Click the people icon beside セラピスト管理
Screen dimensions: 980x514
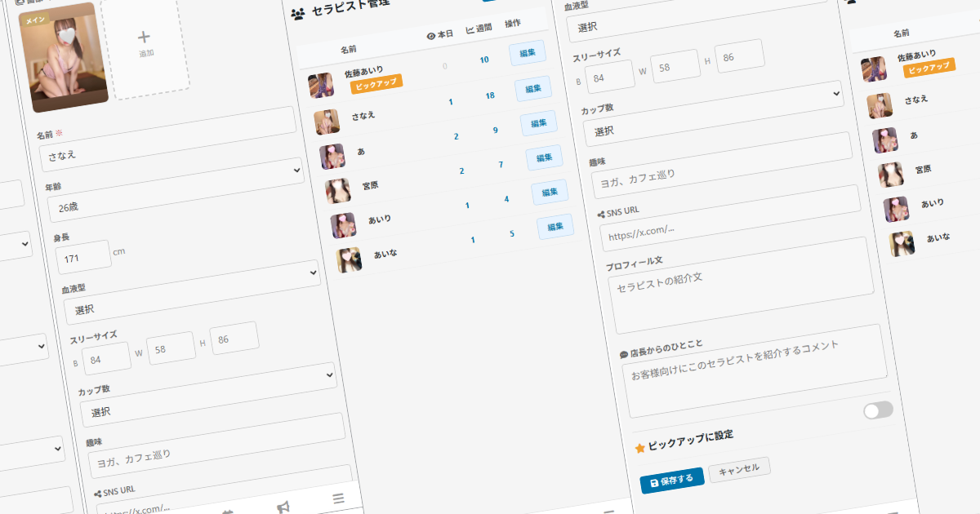pyautogui.click(x=298, y=13)
